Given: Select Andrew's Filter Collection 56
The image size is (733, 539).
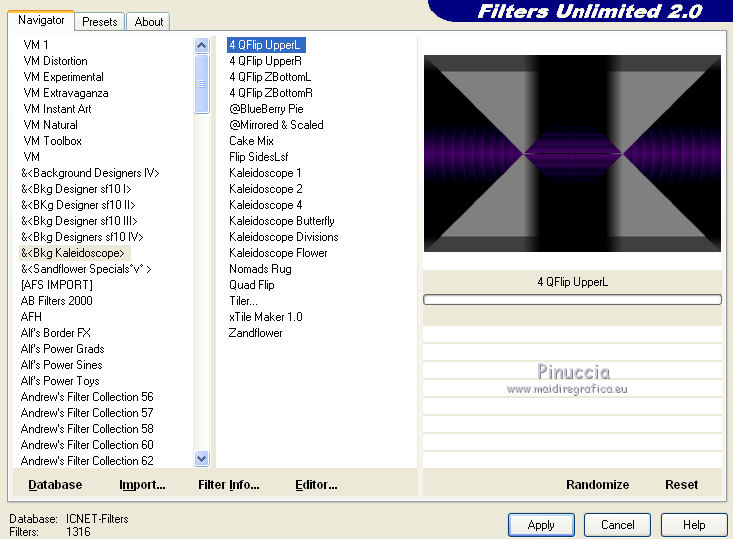Looking at the screenshot, I should 87,397.
